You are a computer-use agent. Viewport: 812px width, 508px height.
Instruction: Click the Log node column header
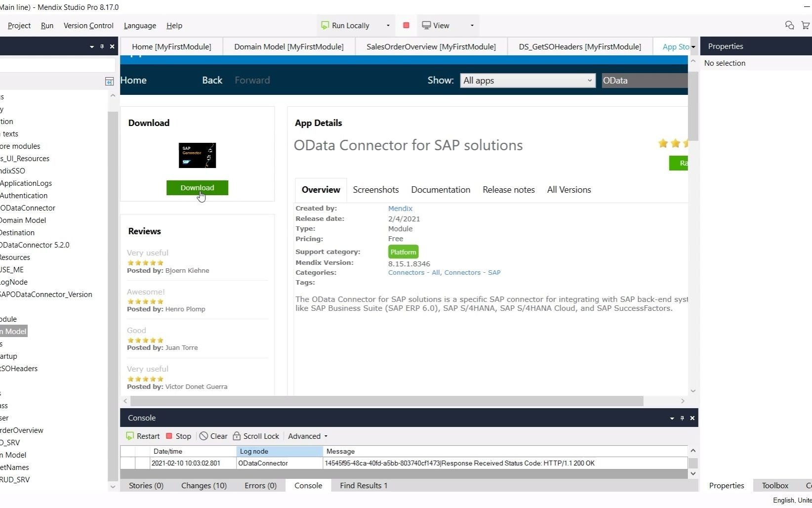click(280, 451)
